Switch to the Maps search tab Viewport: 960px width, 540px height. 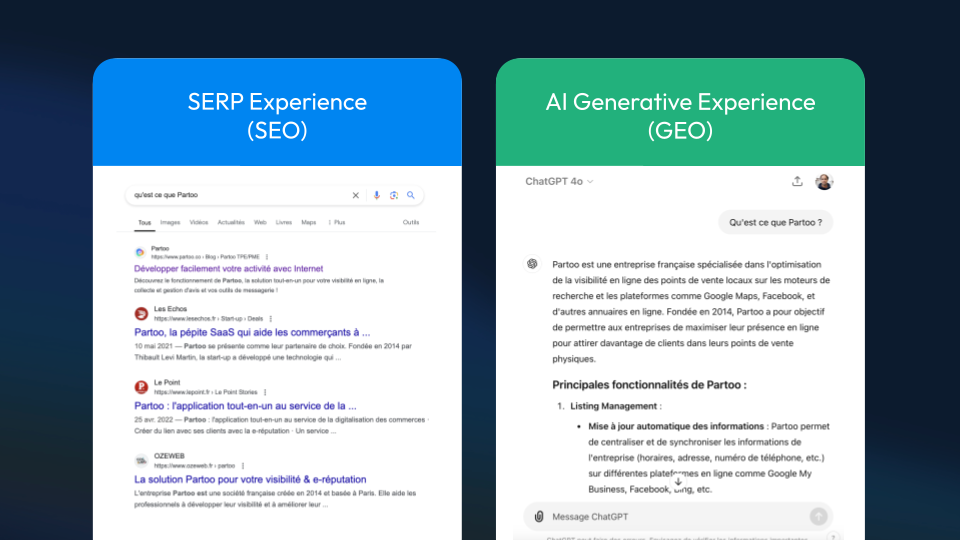[x=309, y=222]
